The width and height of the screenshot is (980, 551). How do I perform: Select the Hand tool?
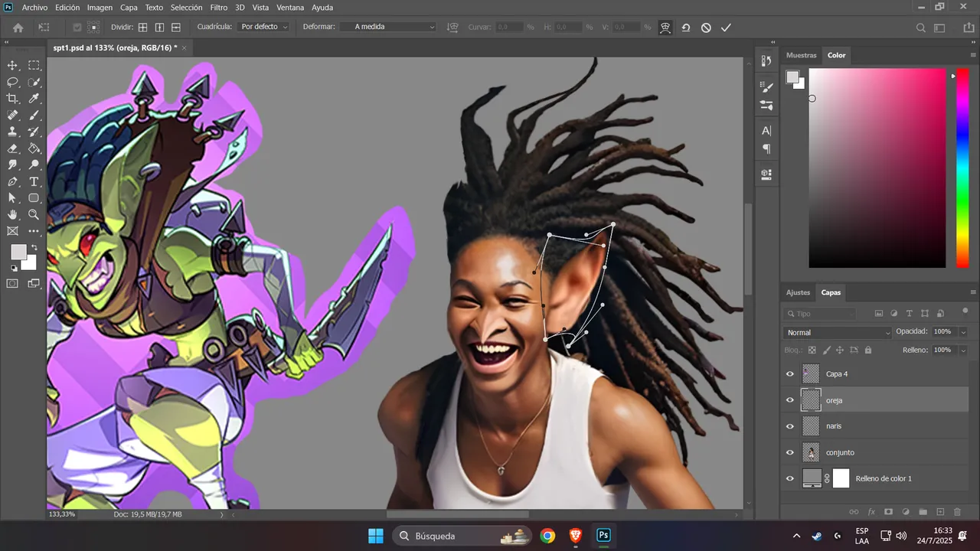13,215
